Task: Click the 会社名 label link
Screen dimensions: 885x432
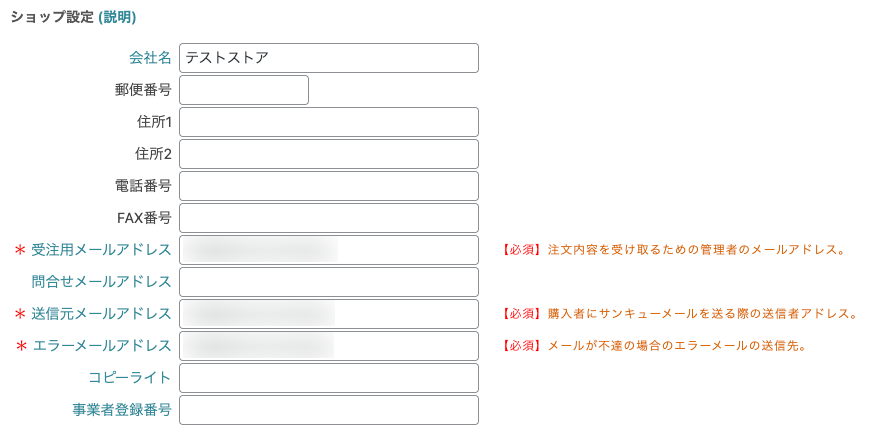Action: 150,58
